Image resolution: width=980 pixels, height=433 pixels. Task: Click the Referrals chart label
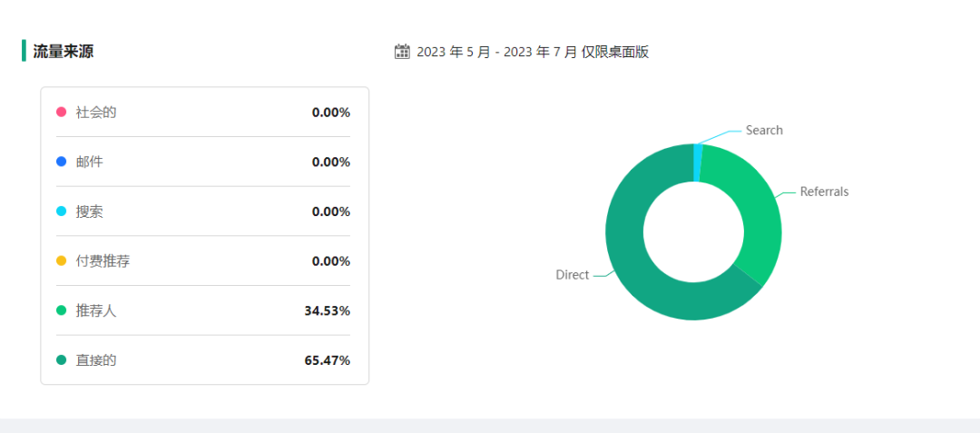click(824, 192)
